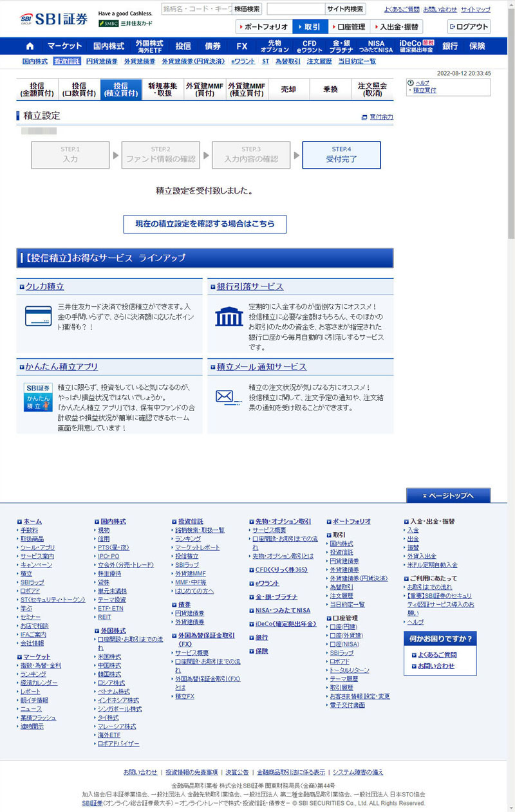Click the かんたん積立 app icon
Image resolution: width=515 pixels, height=812 pixels.
click(38, 398)
